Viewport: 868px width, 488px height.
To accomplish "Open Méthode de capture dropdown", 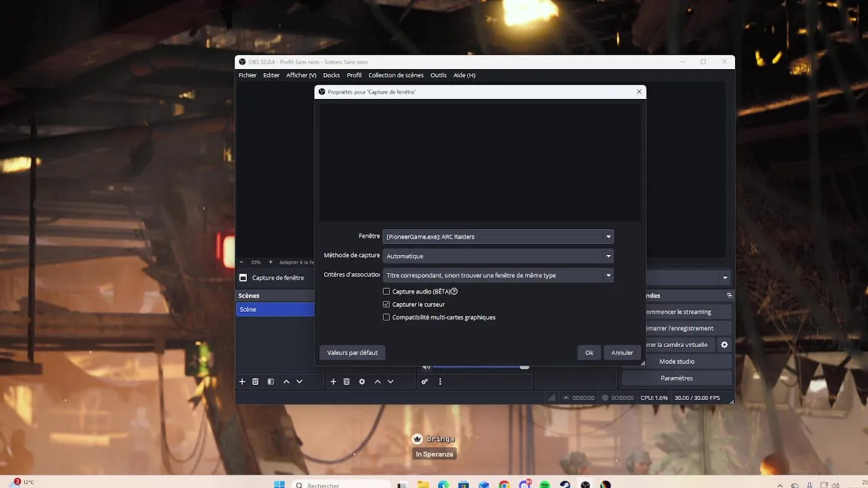I will pyautogui.click(x=498, y=256).
